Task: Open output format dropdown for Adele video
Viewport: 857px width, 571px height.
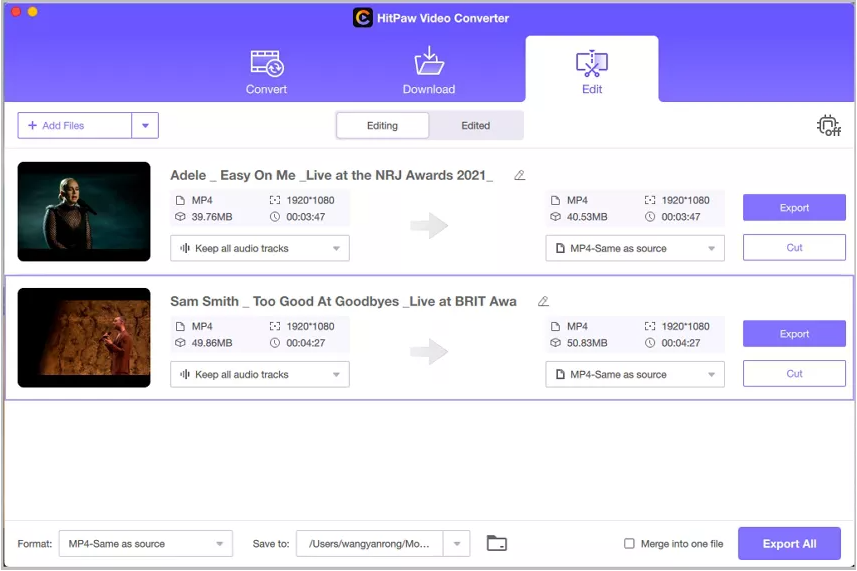Action: coord(635,249)
